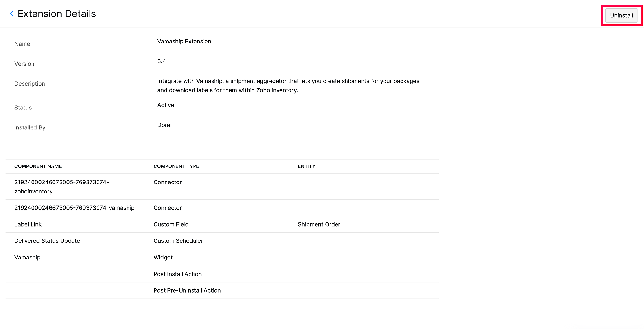Click the Extension Details page title

(57, 14)
